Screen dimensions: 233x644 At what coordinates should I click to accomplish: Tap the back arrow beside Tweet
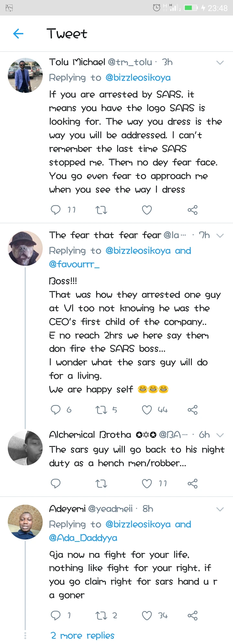tap(18, 34)
